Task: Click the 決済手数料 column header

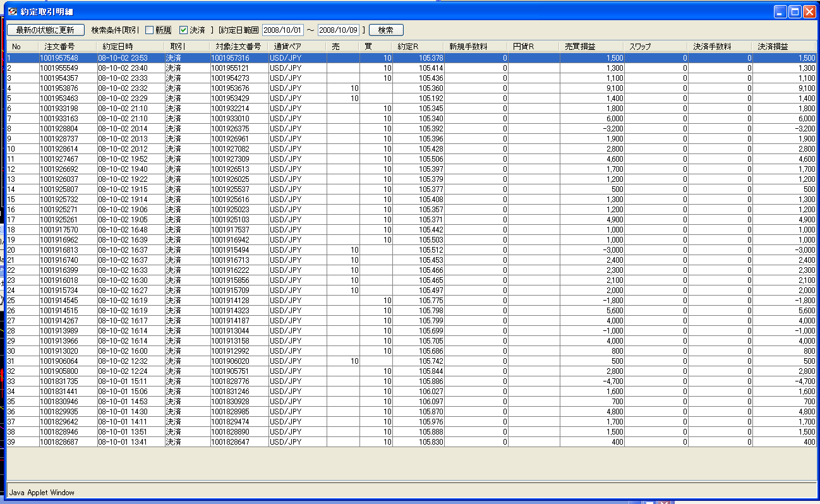Action: pos(721,47)
